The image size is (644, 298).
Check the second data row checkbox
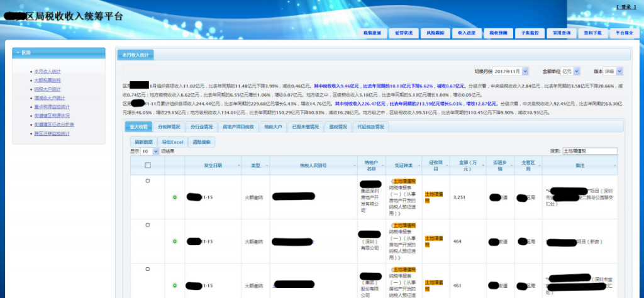point(148,224)
